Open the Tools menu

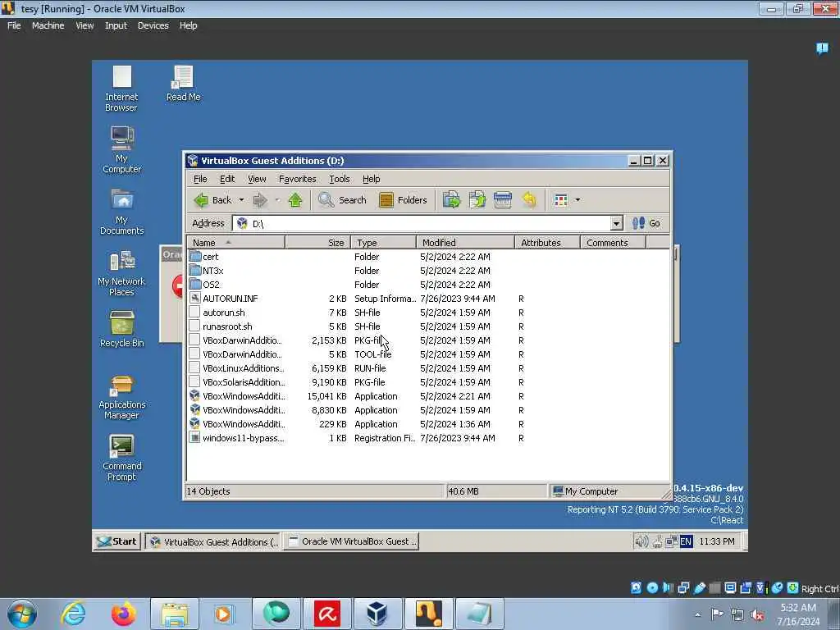(x=339, y=179)
